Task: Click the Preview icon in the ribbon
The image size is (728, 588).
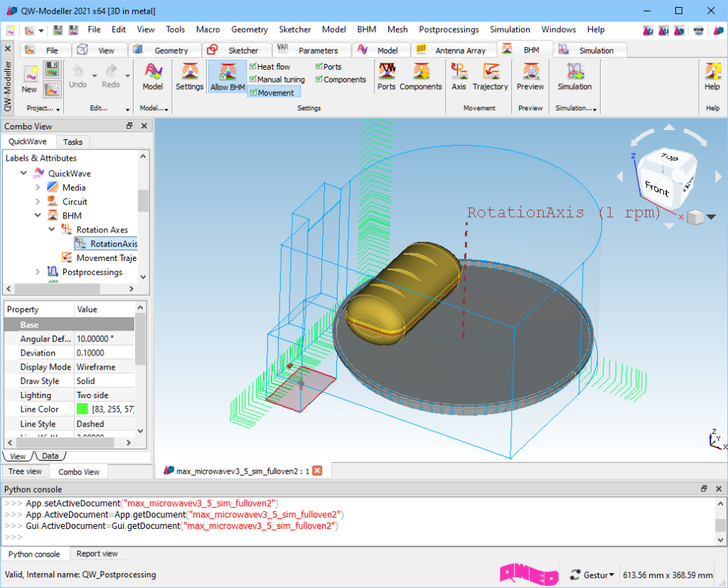Action: pyautogui.click(x=530, y=70)
